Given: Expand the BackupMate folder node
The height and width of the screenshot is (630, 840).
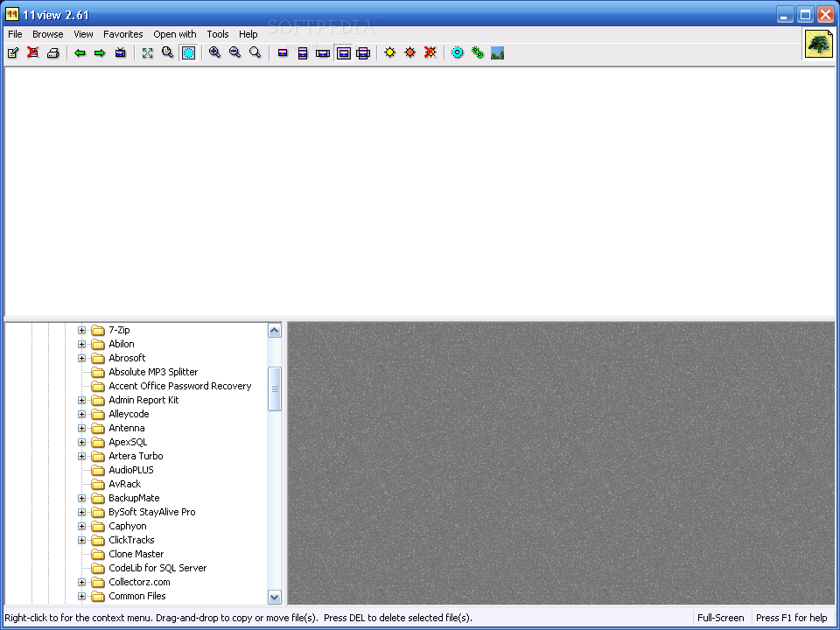Looking at the screenshot, I should tap(81, 498).
